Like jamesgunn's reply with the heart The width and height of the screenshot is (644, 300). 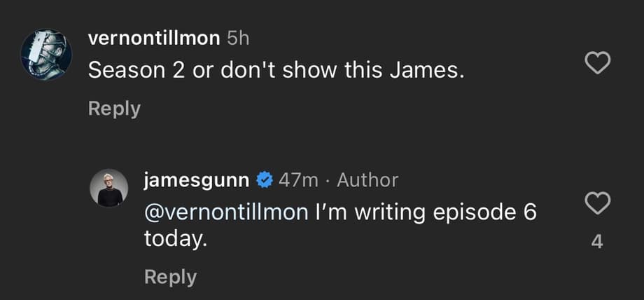597,204
